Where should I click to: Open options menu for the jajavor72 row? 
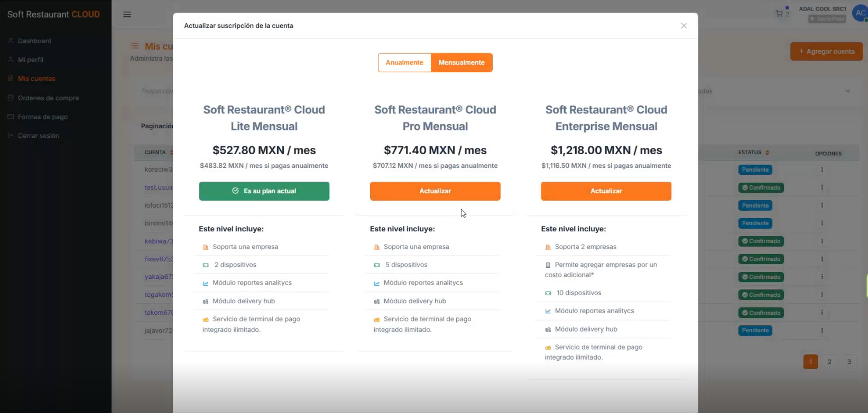[822, 331]
